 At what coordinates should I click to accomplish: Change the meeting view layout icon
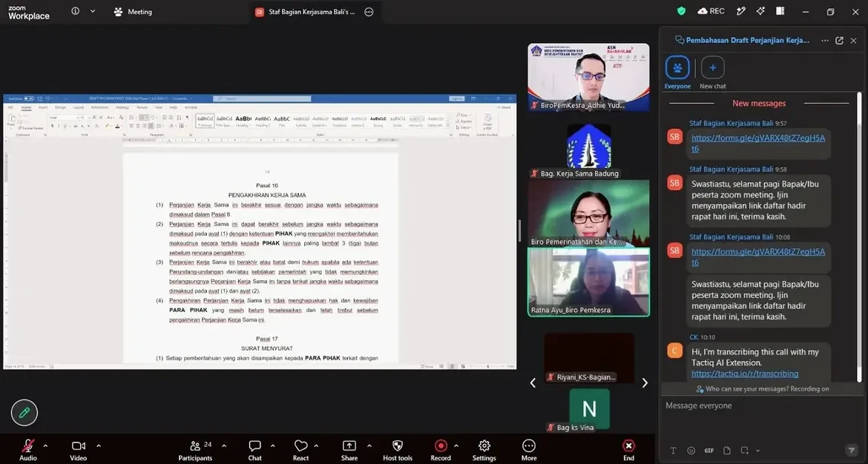780,11
